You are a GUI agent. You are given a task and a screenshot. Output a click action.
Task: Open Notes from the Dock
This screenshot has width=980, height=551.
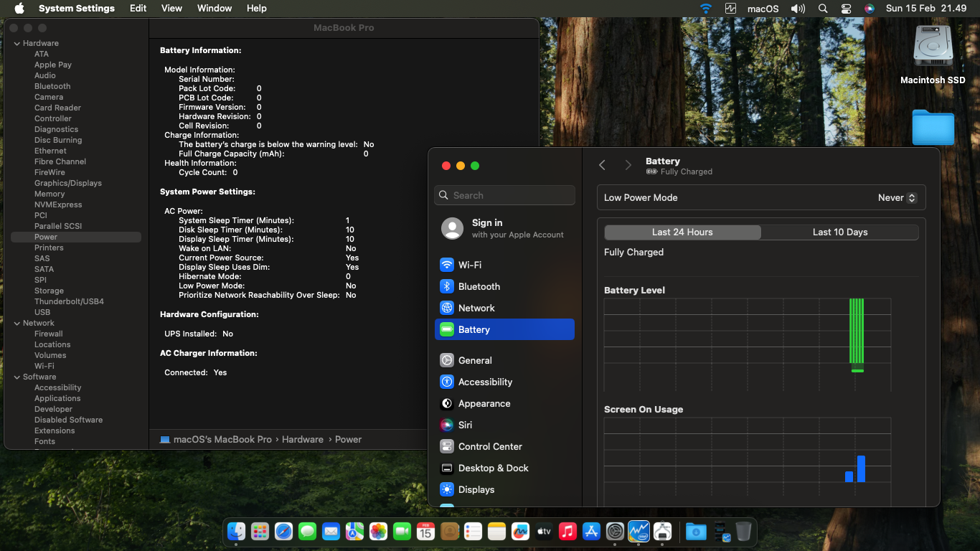[x=496, y=531]
